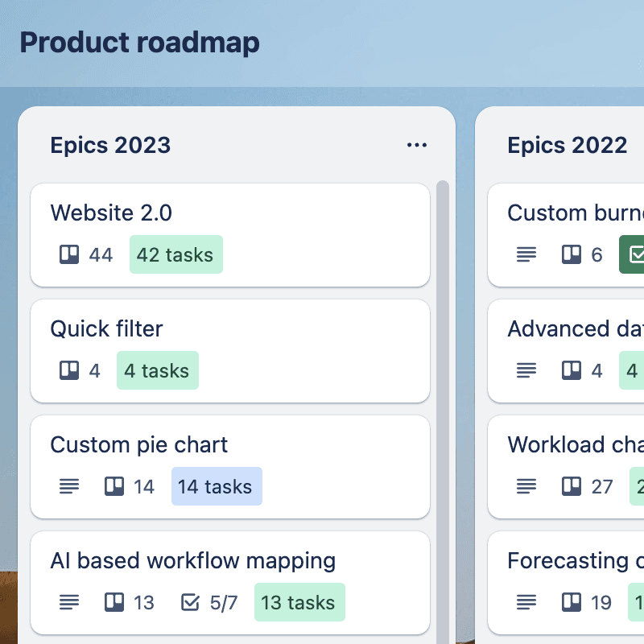Click the 42 tasks badge
Screen dimensions: 644x644
tap(176, 254)
